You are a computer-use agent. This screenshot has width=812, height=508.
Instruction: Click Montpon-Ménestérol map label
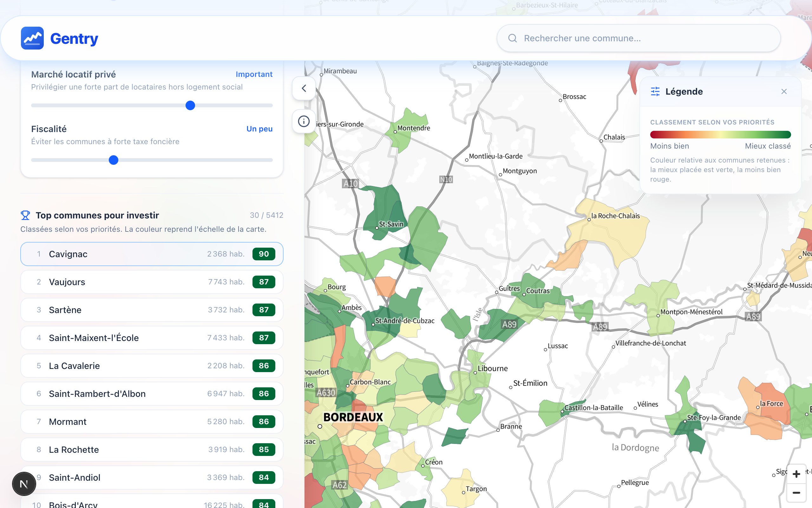pos(691,312)
